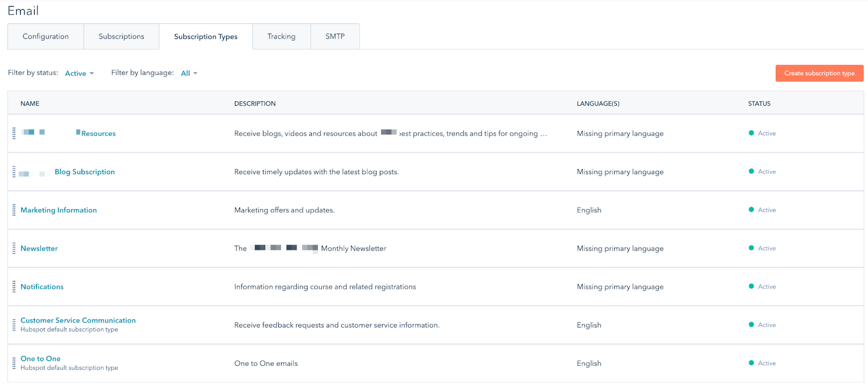868x387 pixels.
Task: Open the Newsletter subscription link
Action: tap(39, 248)
